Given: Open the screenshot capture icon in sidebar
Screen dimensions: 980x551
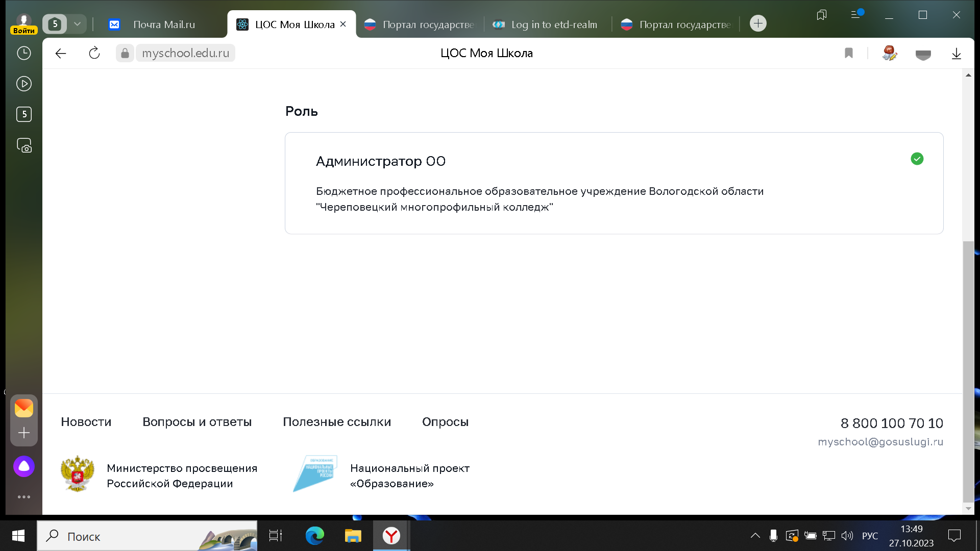Looking at the screenshot, I should pyautogui.click(x=24, y=146).
